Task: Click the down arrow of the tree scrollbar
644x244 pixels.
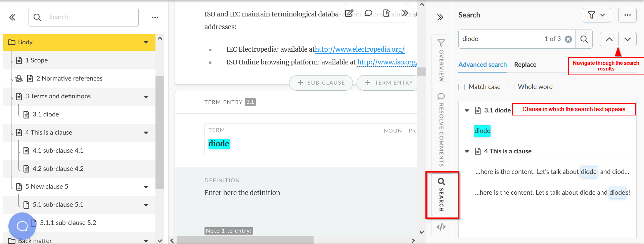Action: pyautogui.click(x=160, y=241)
